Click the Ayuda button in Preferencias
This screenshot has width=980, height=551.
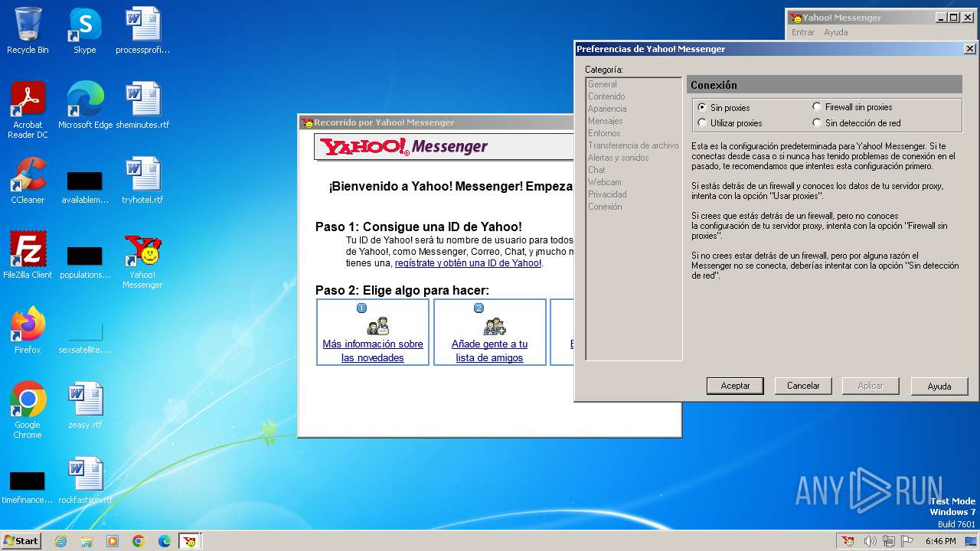pos(939,386)
